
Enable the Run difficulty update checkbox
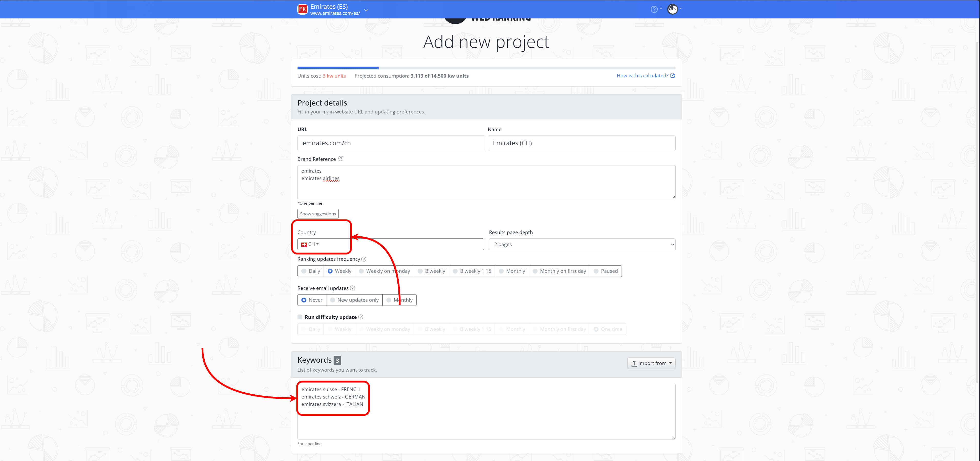pyautogui.click(x=300, y=317)
